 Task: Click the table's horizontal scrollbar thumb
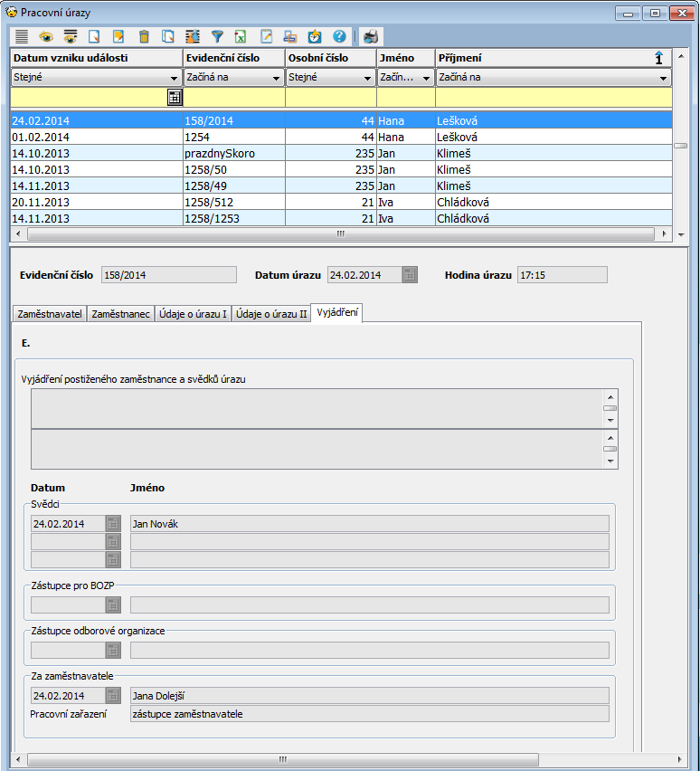(340, 233)
